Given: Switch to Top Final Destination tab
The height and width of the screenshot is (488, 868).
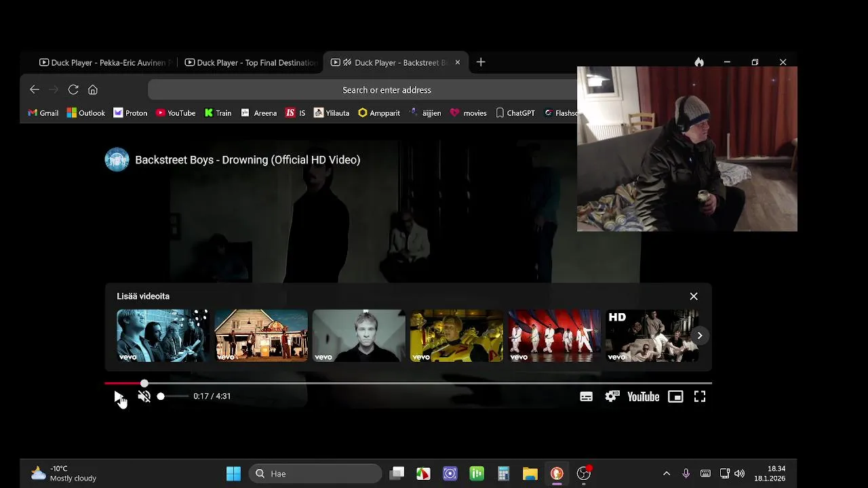Looking at the screenshot, I should 250,62.
